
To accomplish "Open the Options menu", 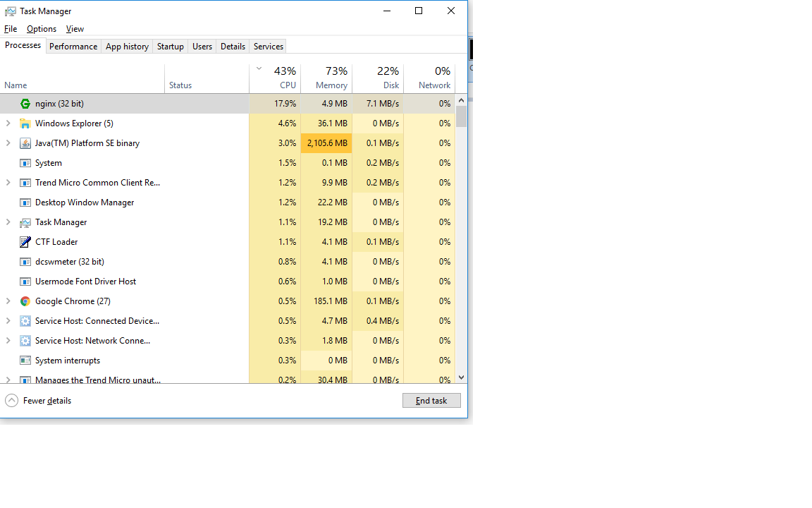I will coord(41,29).
